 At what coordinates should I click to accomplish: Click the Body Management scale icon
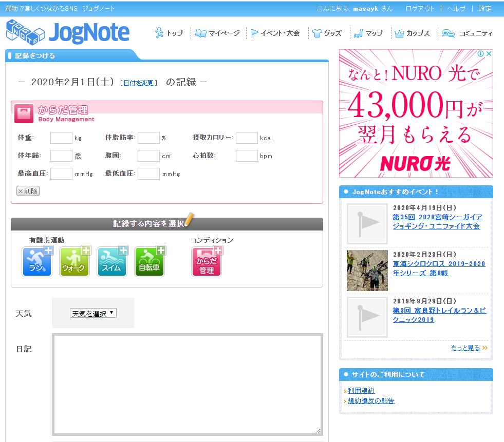pos(24,113)
